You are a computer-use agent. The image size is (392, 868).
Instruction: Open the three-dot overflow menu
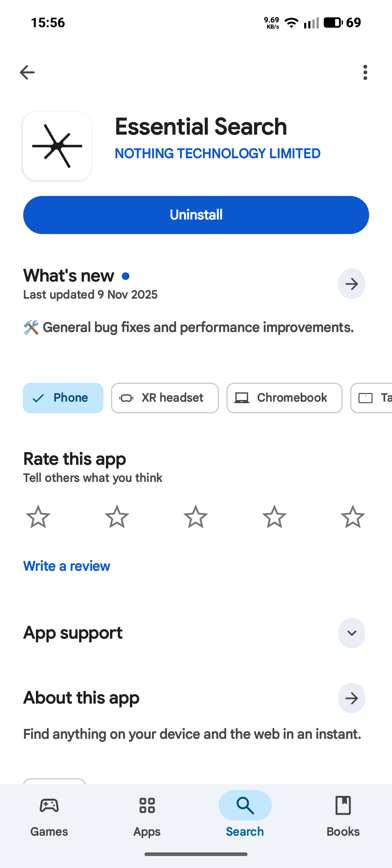point(365,73)
